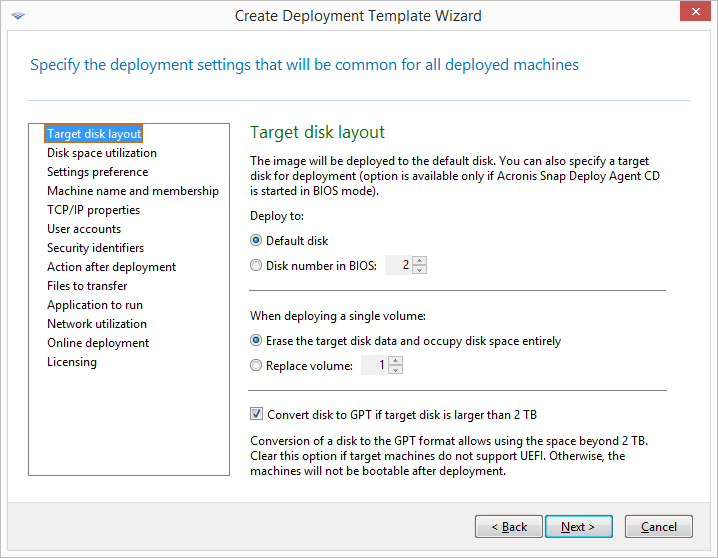Increase the BIOS disk number spinner
718x558 pixels.
tap(420, 261)
